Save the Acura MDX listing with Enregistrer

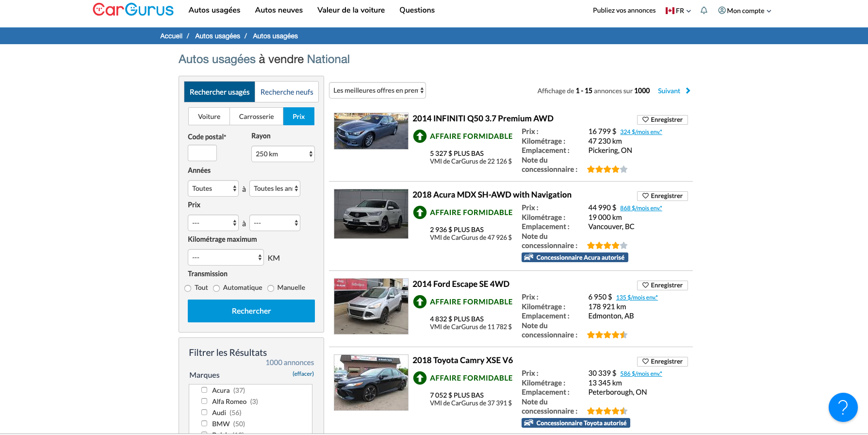pos(662,196)
